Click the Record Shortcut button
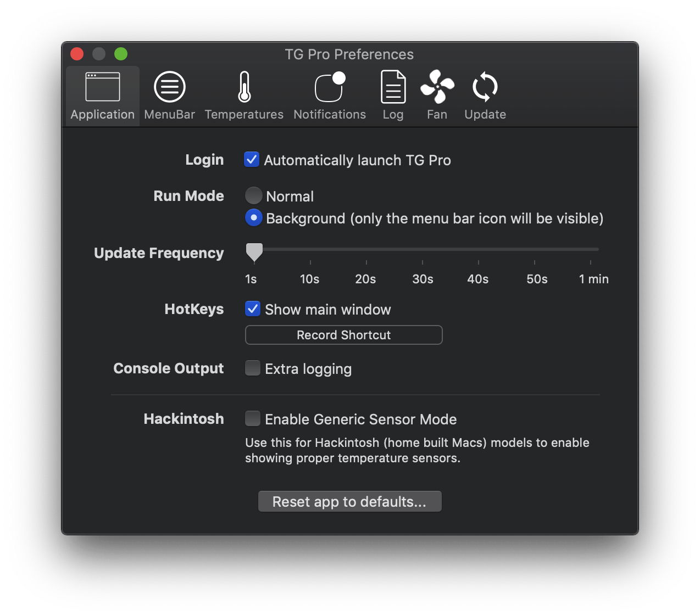The height and width of the screenshot is (616, 700). tap(343, 335)
